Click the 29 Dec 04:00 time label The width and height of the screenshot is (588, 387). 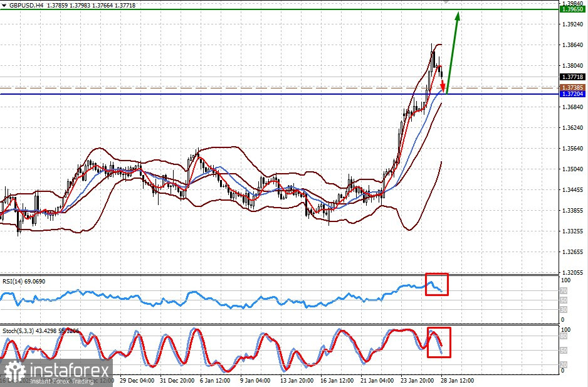(137, 381)
